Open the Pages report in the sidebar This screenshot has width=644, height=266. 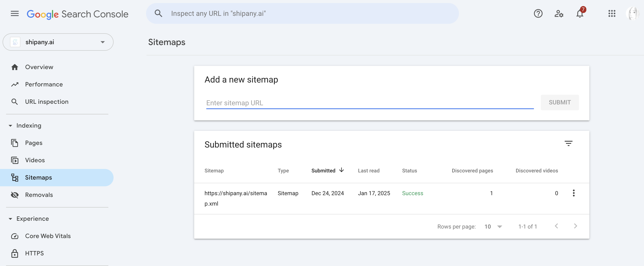coord(34,143)
